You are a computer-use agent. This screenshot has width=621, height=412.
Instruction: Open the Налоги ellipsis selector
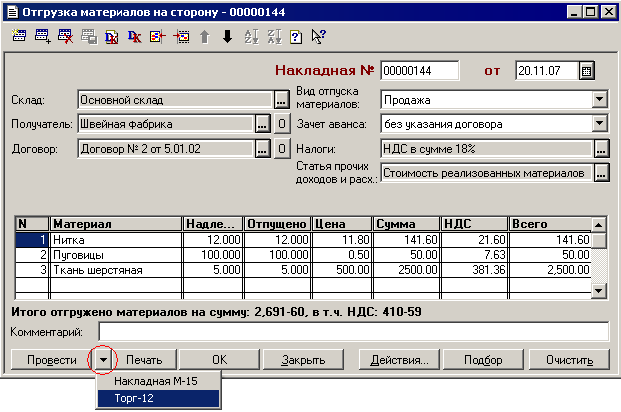point(600,149)
